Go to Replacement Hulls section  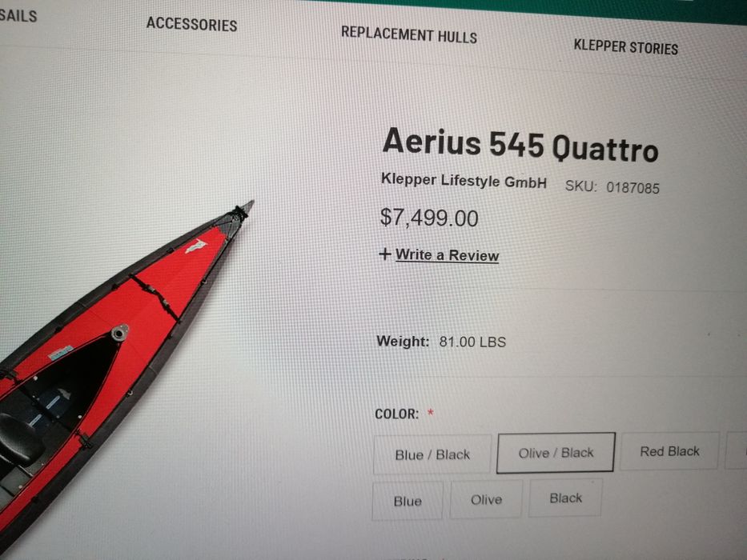coord(409,34)
